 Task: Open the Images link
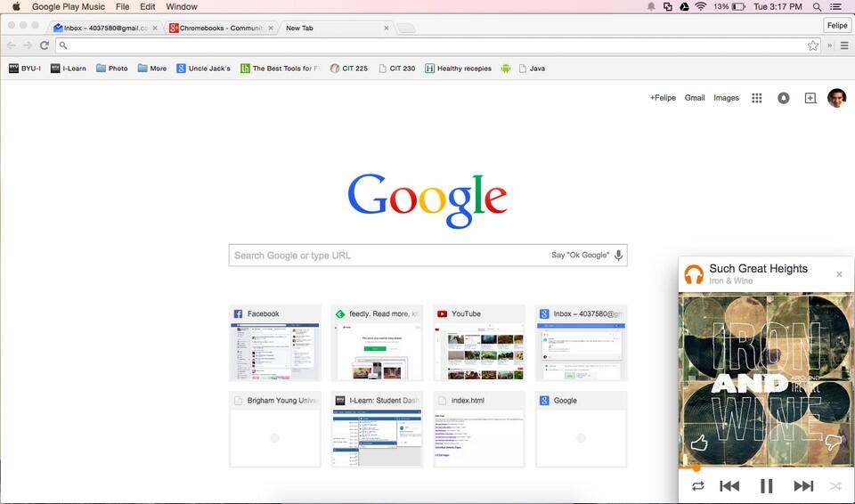tap(727, 98)
